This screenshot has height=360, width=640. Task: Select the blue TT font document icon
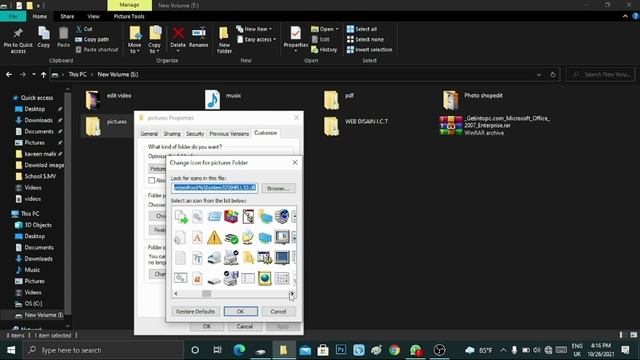point(197,258)
